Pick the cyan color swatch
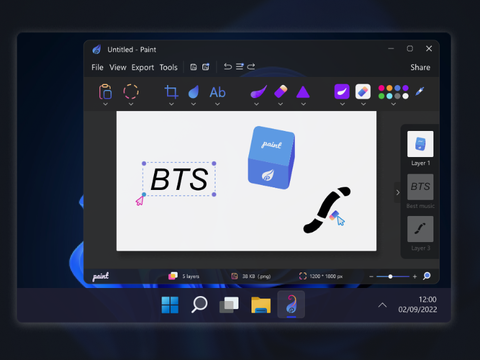This screenshot has height=360, width=480. point(389,96)
